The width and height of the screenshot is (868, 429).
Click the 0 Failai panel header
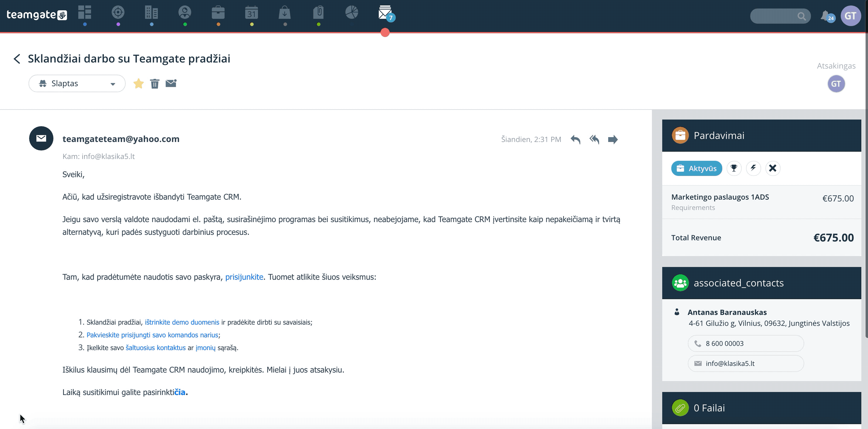pyautogui.click(x=761, y=408)
